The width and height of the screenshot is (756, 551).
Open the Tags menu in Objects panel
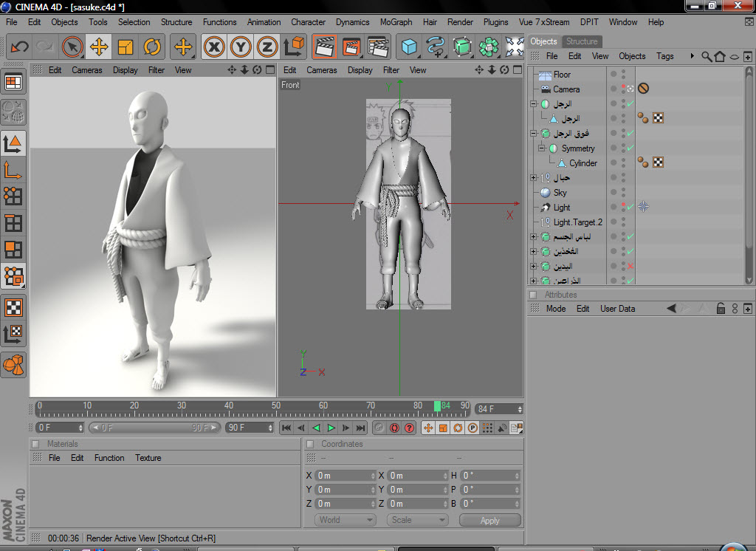click(665, 56)
